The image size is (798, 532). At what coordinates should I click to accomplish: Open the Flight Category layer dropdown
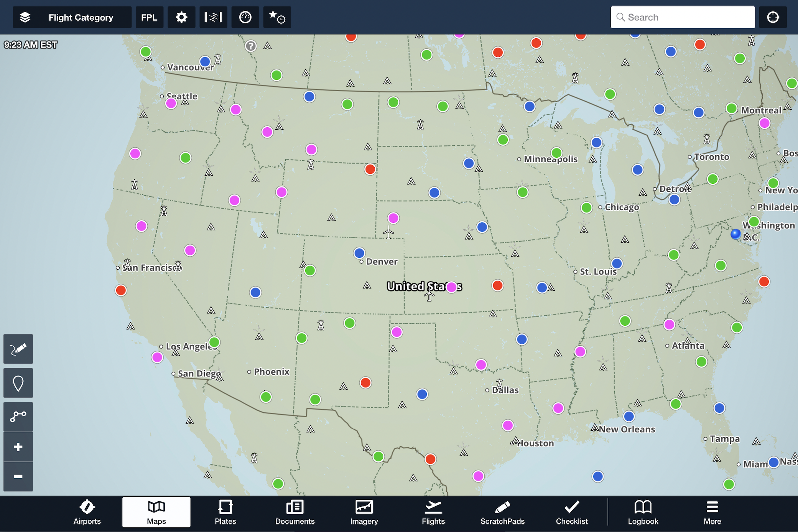pos(81,17)
